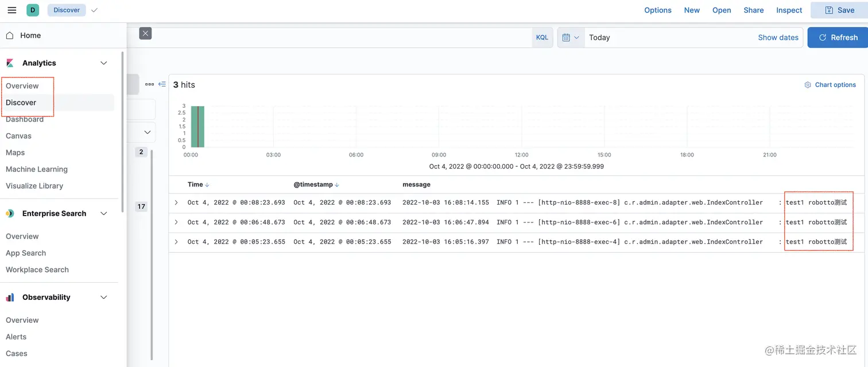Click Show dates link
868x367 pixels.
click(x=778, y=37)
